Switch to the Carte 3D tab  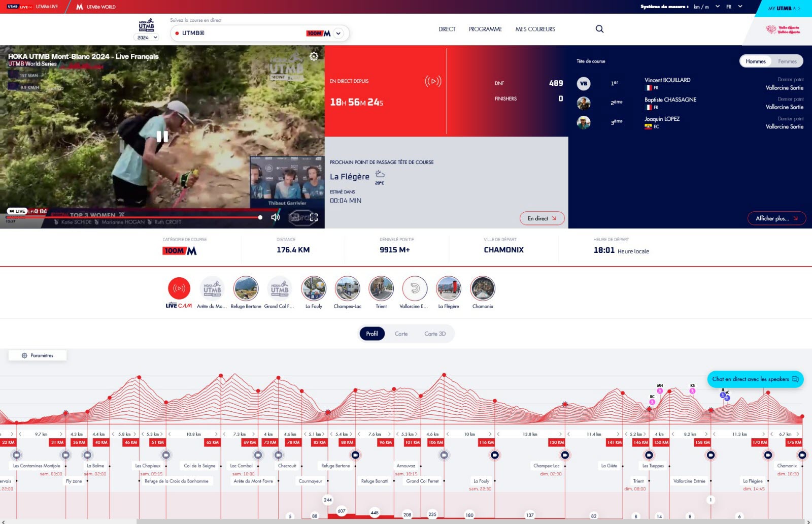pyautogui.click(x=435, y=334)
